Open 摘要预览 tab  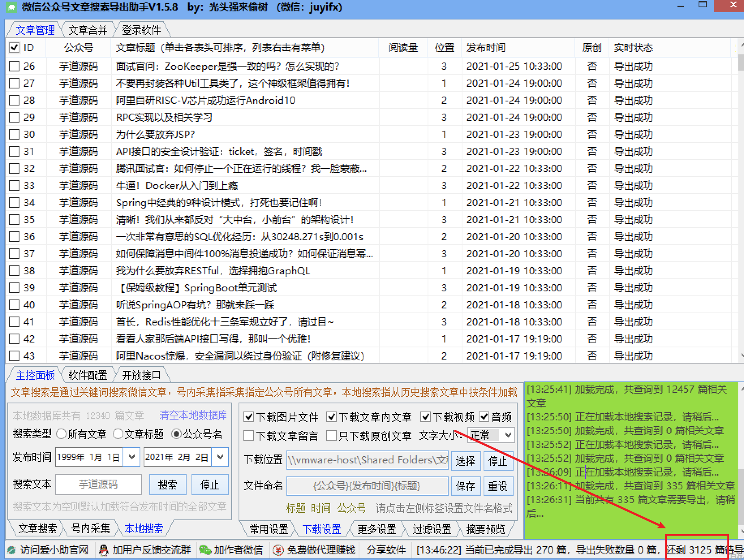pos(486,529)
